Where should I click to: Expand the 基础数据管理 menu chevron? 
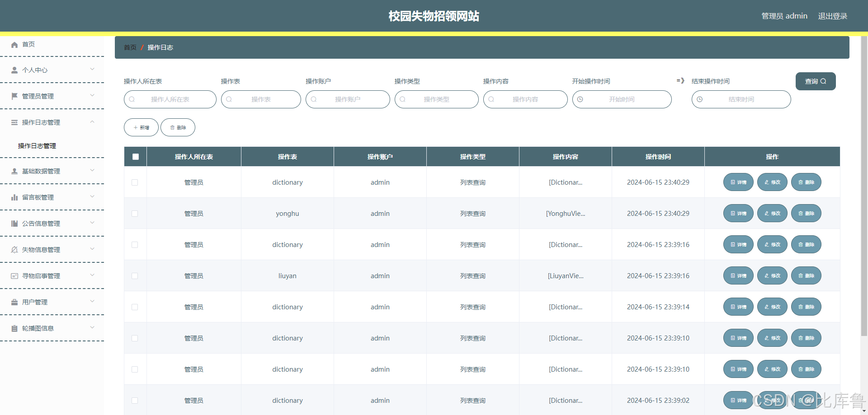tap(92, 171)
